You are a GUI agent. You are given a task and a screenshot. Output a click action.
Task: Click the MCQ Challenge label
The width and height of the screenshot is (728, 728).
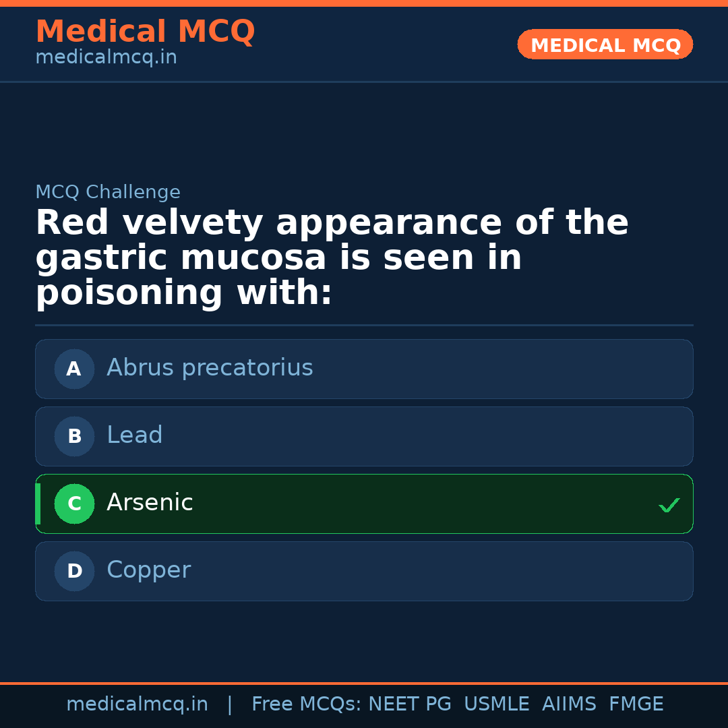pos(108,191)
